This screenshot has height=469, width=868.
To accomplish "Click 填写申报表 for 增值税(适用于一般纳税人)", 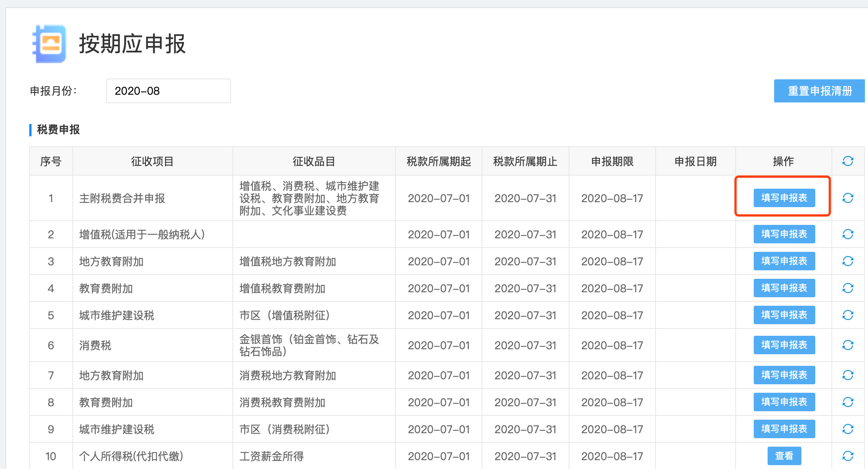I will point(784,234).
